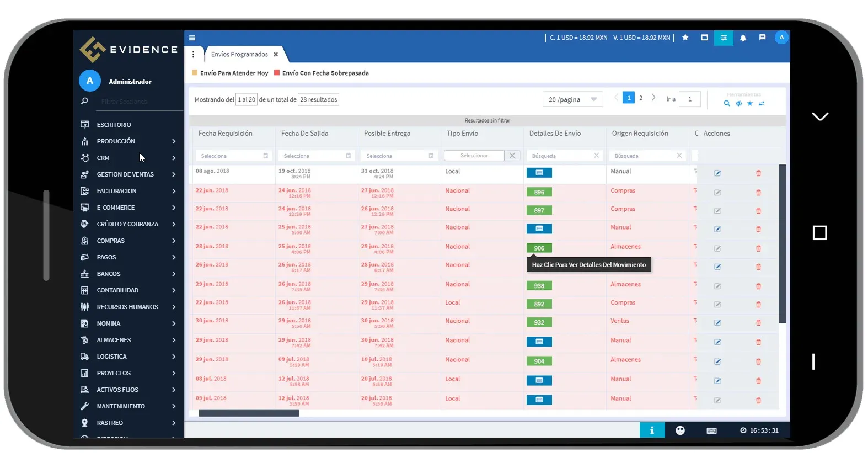
Task: Open COMPRAS sidebar menu
Action: [128, 241]
